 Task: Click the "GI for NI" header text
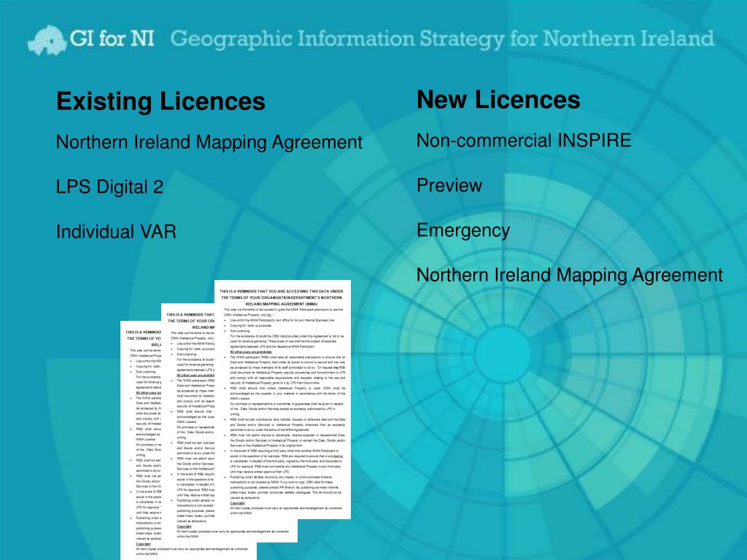click(x=112, y=38)
